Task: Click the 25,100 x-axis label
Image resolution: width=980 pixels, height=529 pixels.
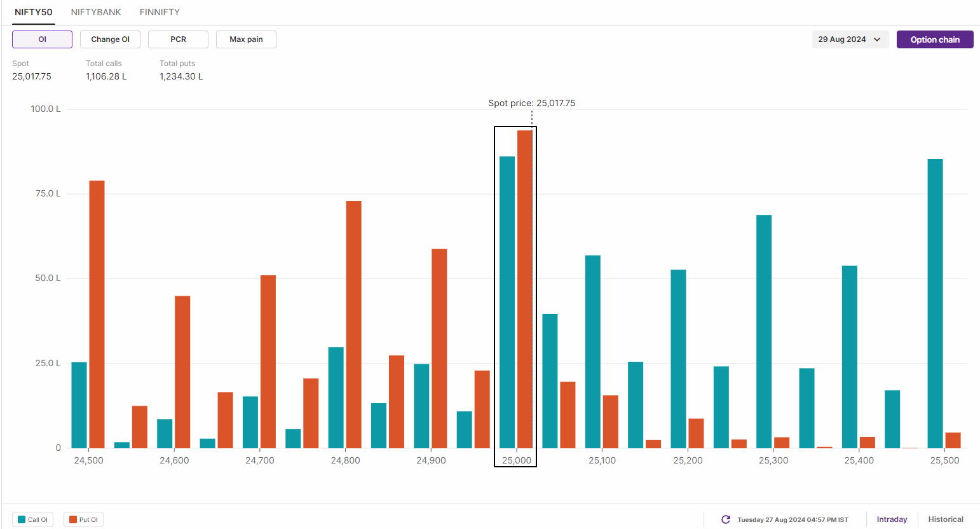Action: click(x=602, y=460)
